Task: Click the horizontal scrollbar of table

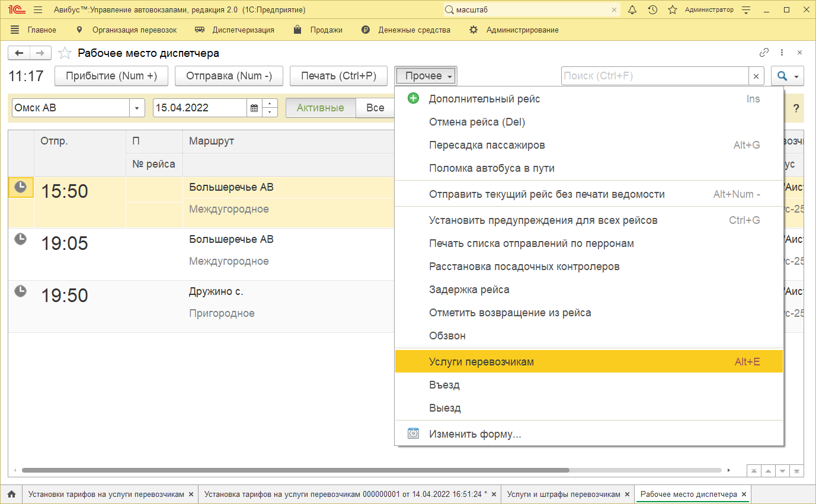Action: [295, 470]
